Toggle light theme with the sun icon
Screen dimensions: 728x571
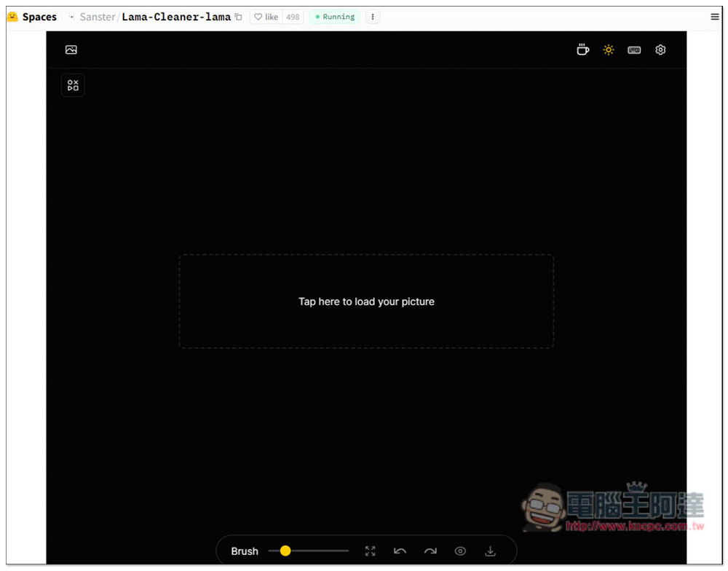pyautogui.click(x=609, y=50)
